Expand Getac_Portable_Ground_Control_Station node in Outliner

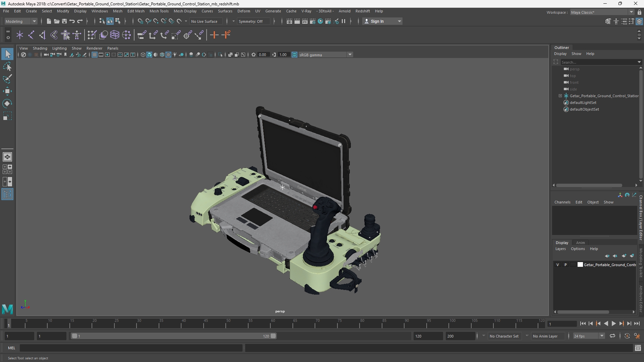560,96
